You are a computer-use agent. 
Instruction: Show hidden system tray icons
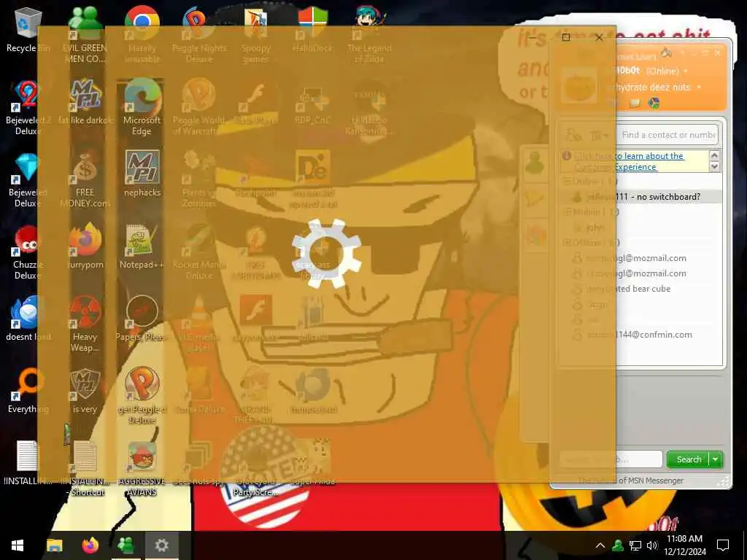tap(600, 545)
